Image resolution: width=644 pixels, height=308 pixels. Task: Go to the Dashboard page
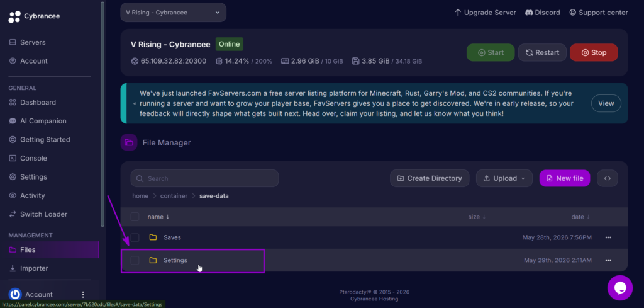point(32,103)
